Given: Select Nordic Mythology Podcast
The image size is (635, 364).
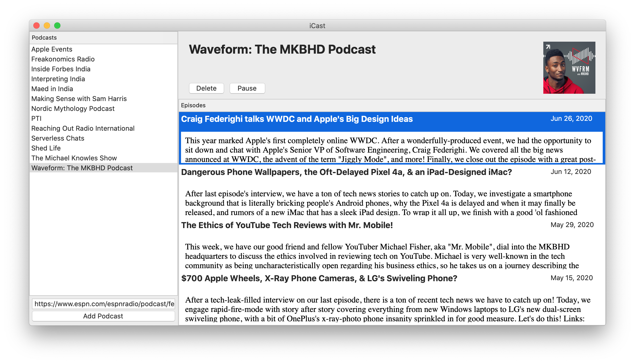Looking at the screenshot, I should pyautogui.click(x=103, y=109).
